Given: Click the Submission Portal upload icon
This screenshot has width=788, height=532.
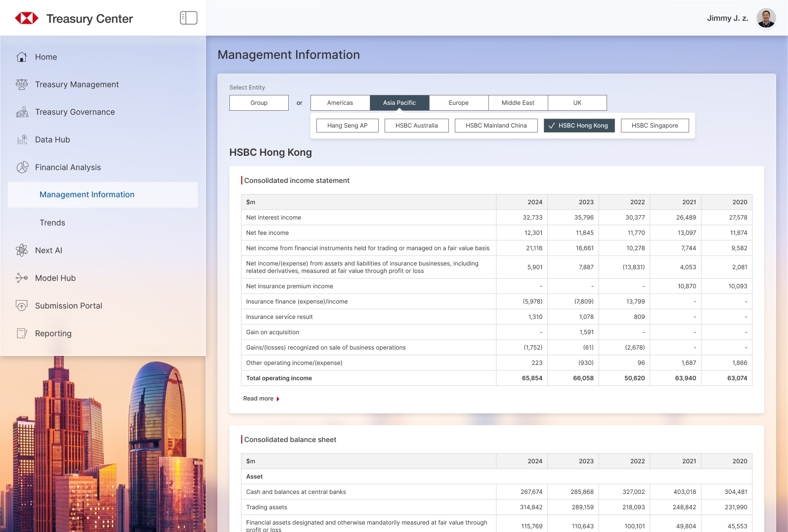Looking at the screenshot, I should click(x=22, y=306).
